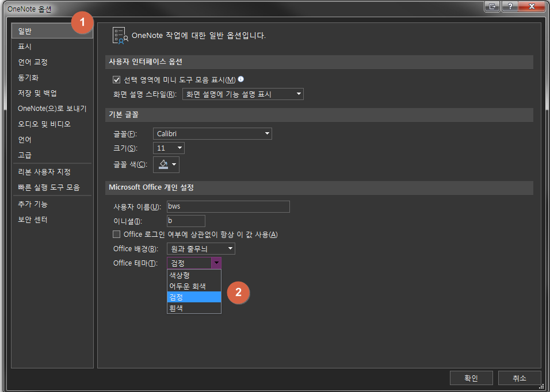Open 빠른 실행 도구 모음 page

tap(52, 187)
